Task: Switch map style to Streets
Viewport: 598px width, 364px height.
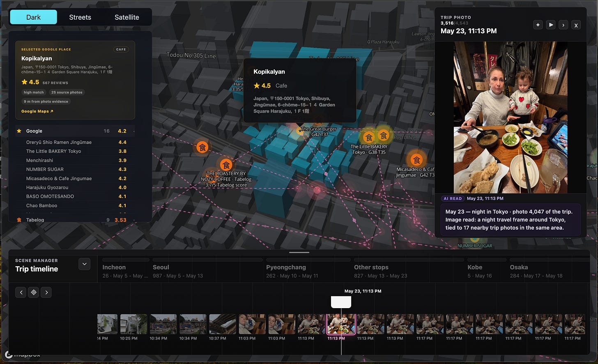Action: coord(80,17)
